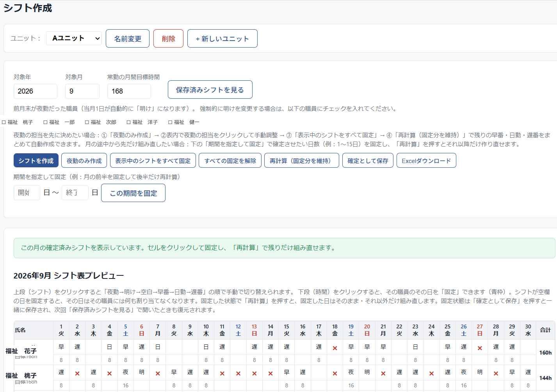Click 桃子's red × on day 7
The image size is (557, 392).
[158, 373]
